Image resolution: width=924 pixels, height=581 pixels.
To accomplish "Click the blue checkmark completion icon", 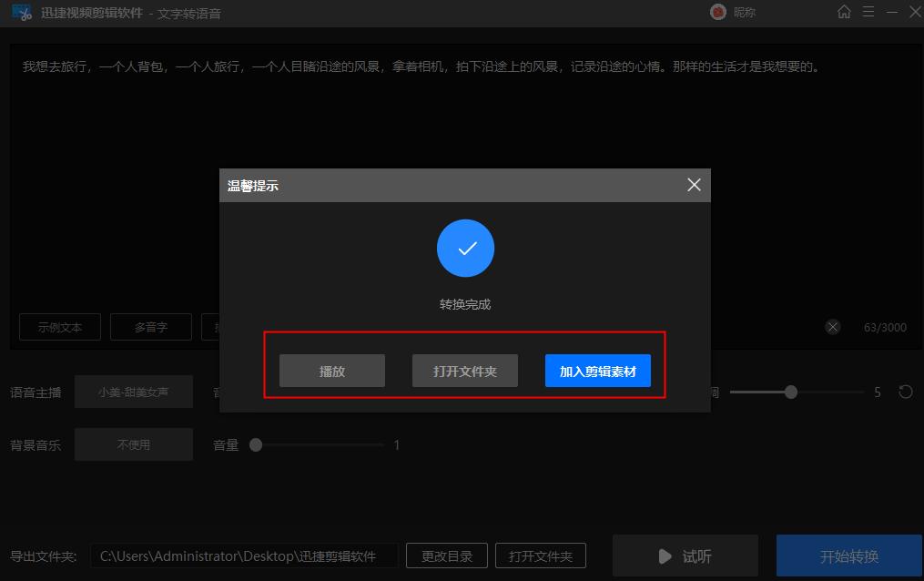I will coord(465,248).
